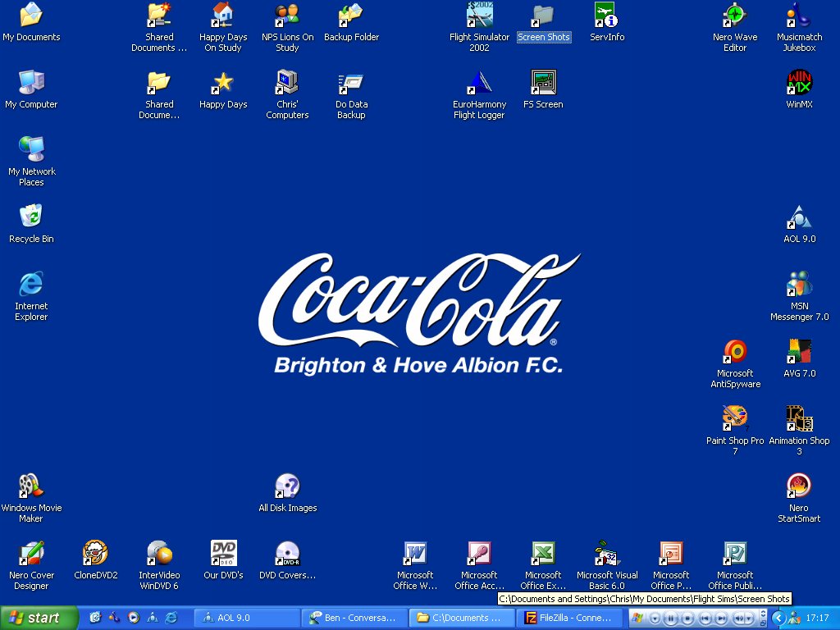Open the All Disk Images icon
The width and height of the screenshot is (840, 630).
click(x=288, y=493)
